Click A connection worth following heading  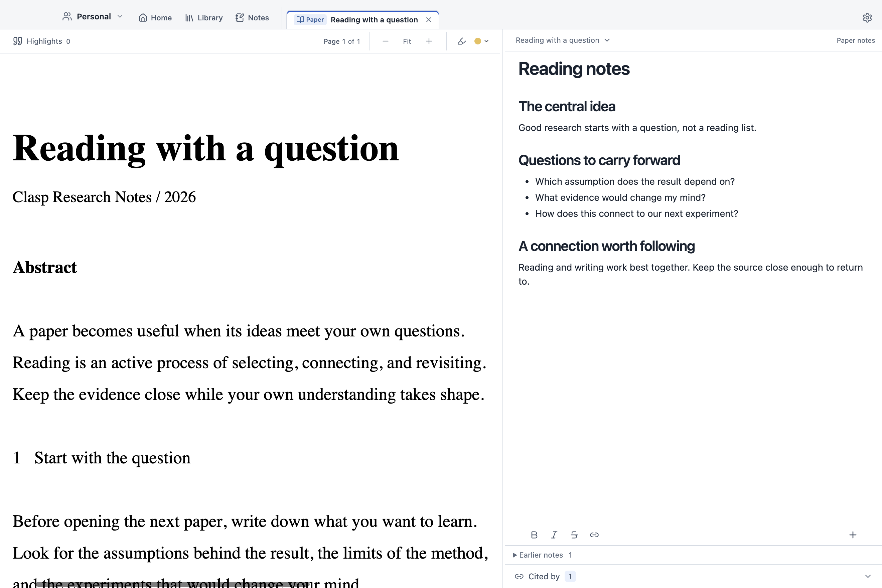(x=606, y=246)
